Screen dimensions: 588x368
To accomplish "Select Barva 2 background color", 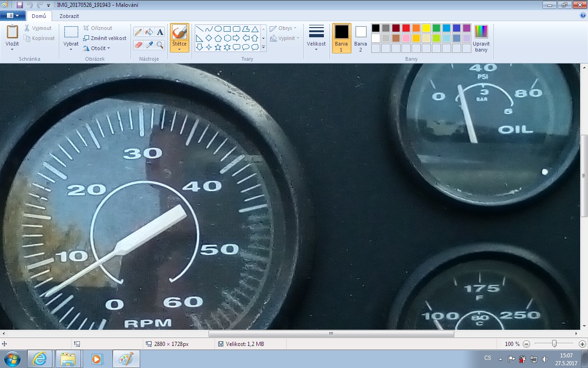I will tap(361, 38).
